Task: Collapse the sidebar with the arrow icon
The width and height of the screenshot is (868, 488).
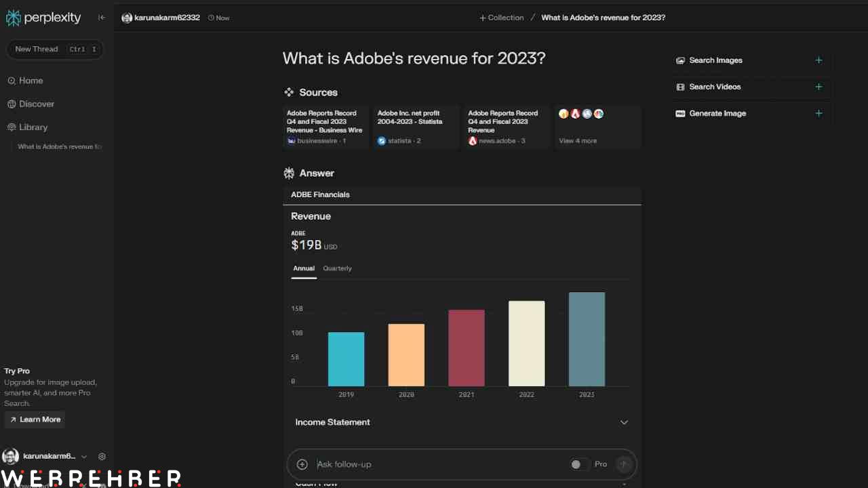Action: (x=102, y=18)
